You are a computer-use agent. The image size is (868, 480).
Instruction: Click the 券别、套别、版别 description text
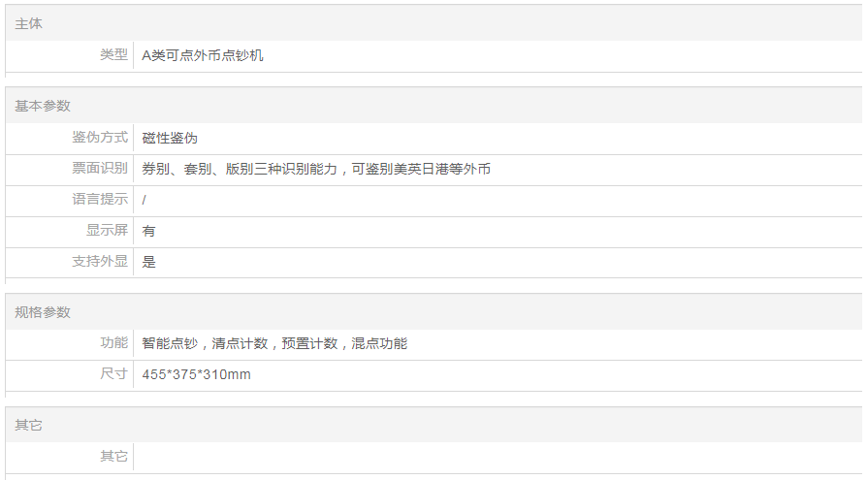pyautogui.click(x=316, y=169)
